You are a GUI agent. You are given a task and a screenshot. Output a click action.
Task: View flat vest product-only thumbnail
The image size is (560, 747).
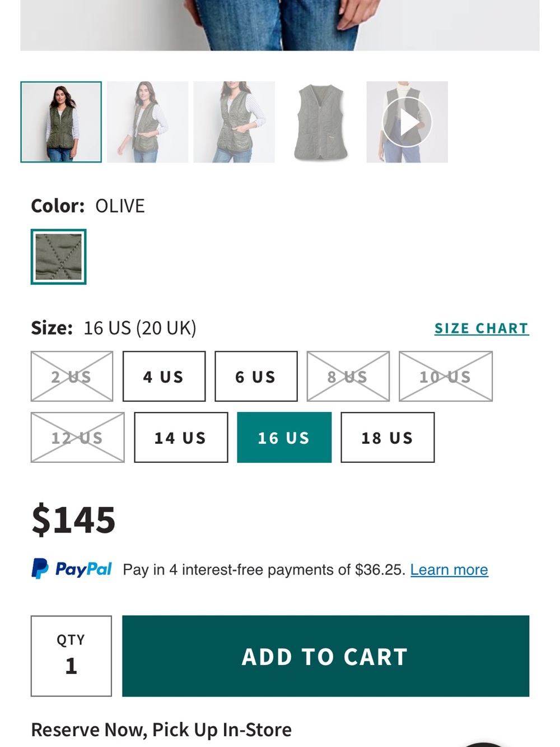tap(321, 122)
